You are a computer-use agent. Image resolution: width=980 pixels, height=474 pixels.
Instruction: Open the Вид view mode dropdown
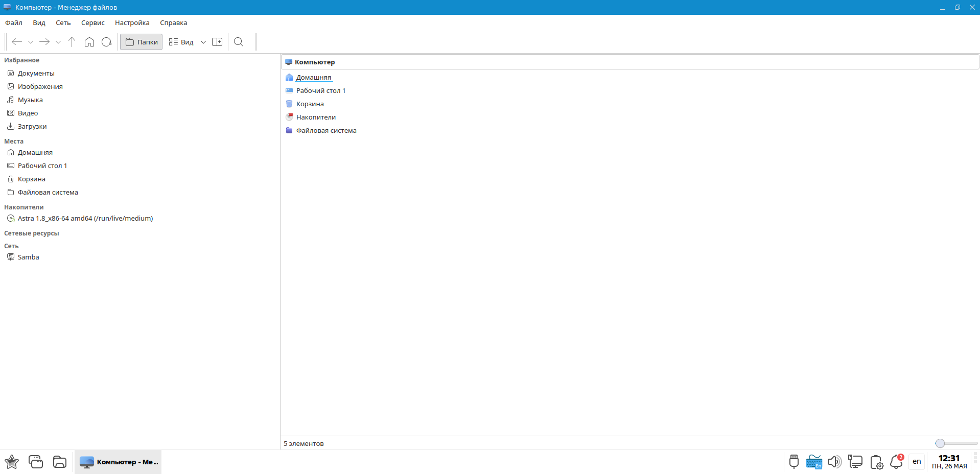point(203,42)
